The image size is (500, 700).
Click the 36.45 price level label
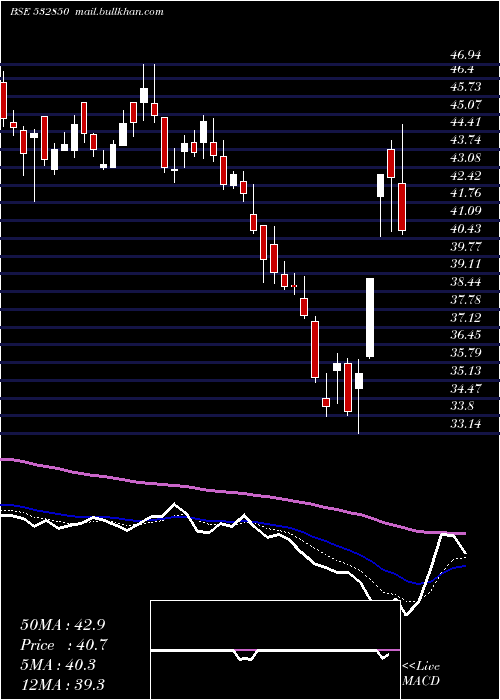[466, 335]
